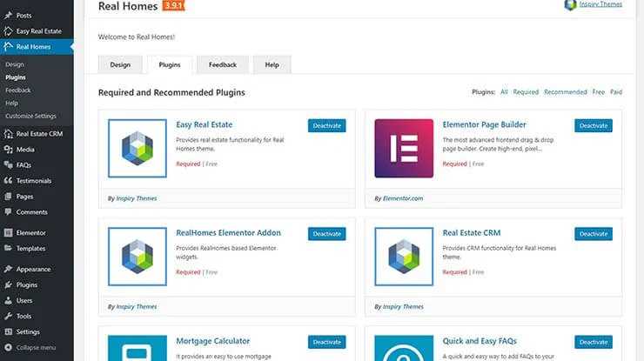Deactivate RealHomes Elementor Addon plugin
The height and width of the screenshot is (361, 644).
(x=327, y=234)
